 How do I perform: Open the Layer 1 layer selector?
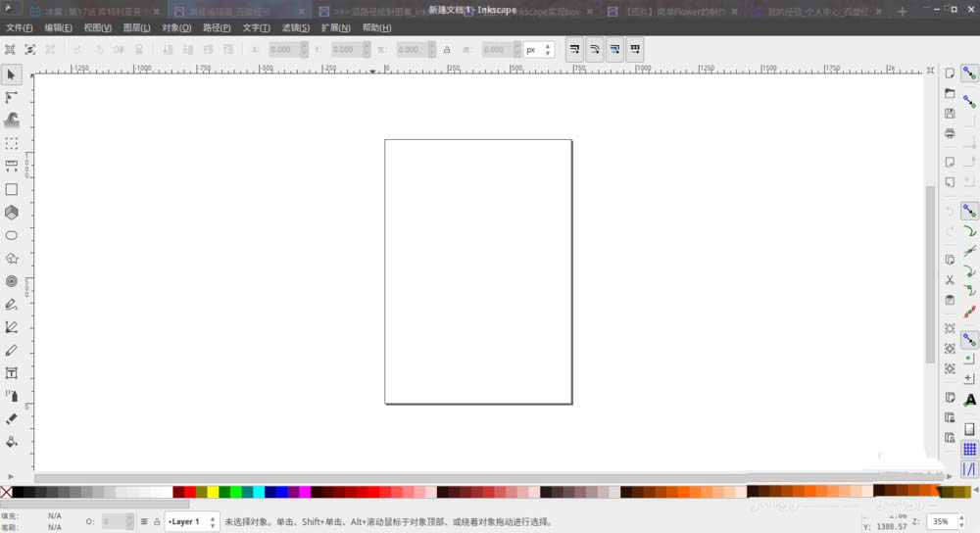(191, 522)
